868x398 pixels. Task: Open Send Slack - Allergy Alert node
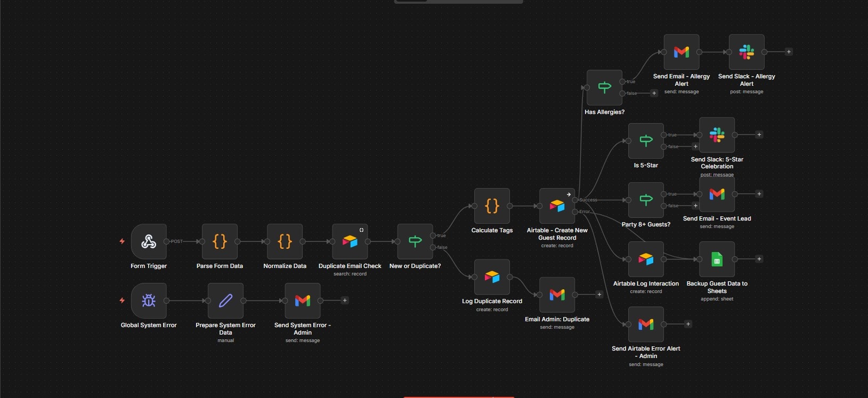(x=747, y=52)
